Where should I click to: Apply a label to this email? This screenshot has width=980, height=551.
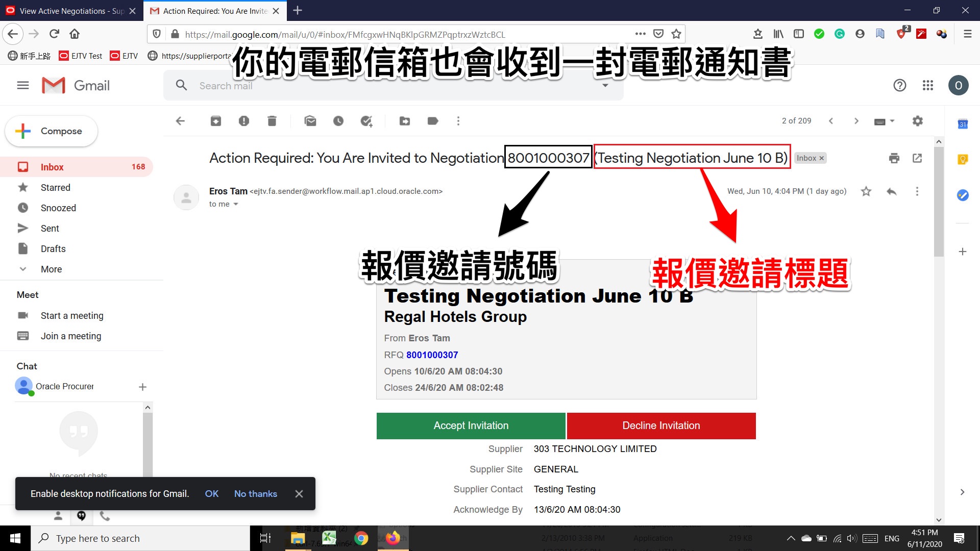pos(433,121)
